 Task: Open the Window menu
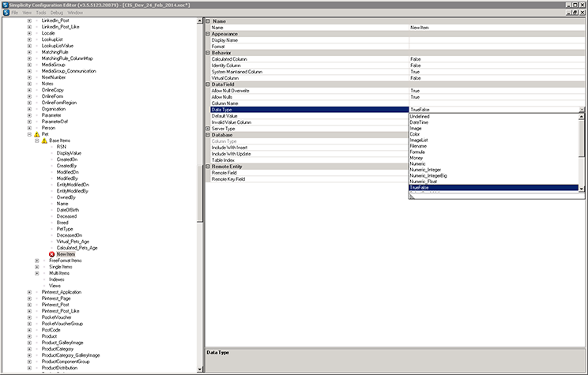click(x=75, y=13)
